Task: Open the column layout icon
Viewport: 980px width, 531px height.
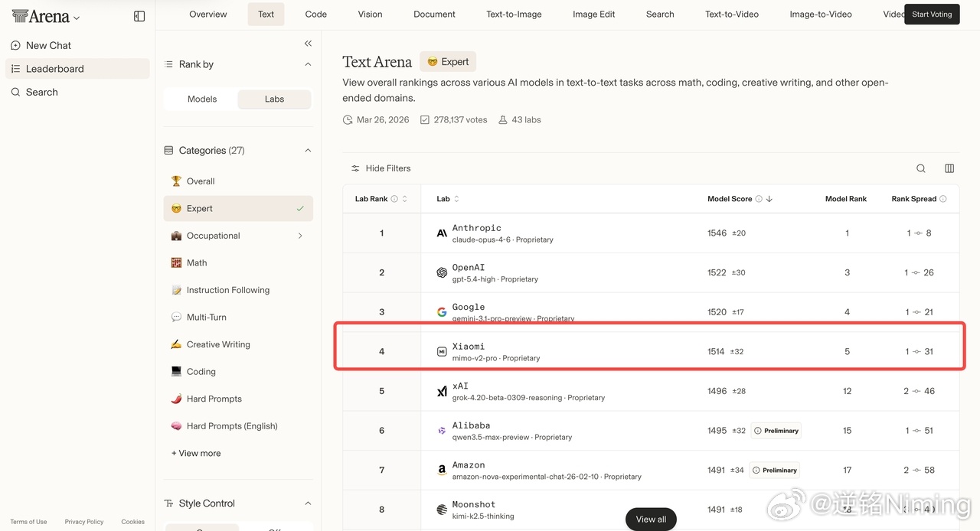Action: coord(949,168)
